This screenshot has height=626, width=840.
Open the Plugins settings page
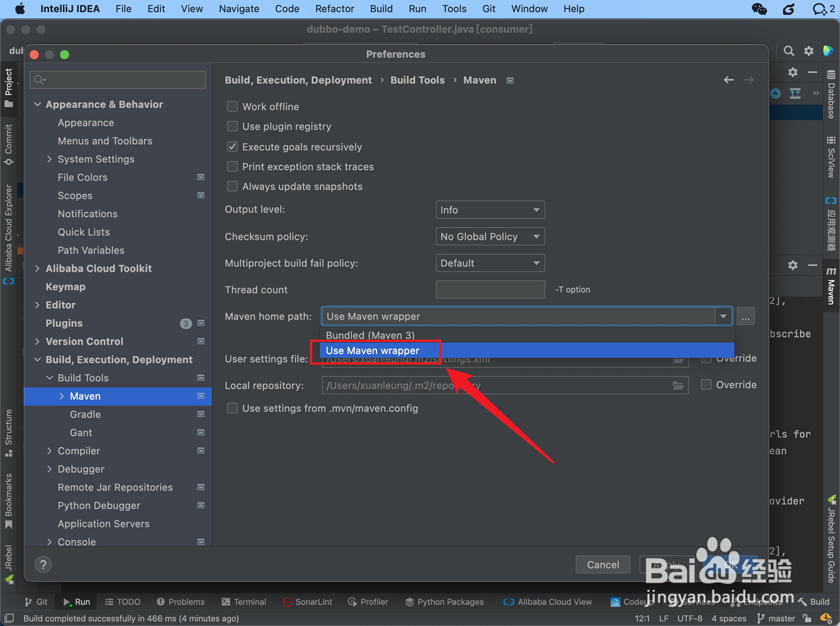tap(64, 323)
